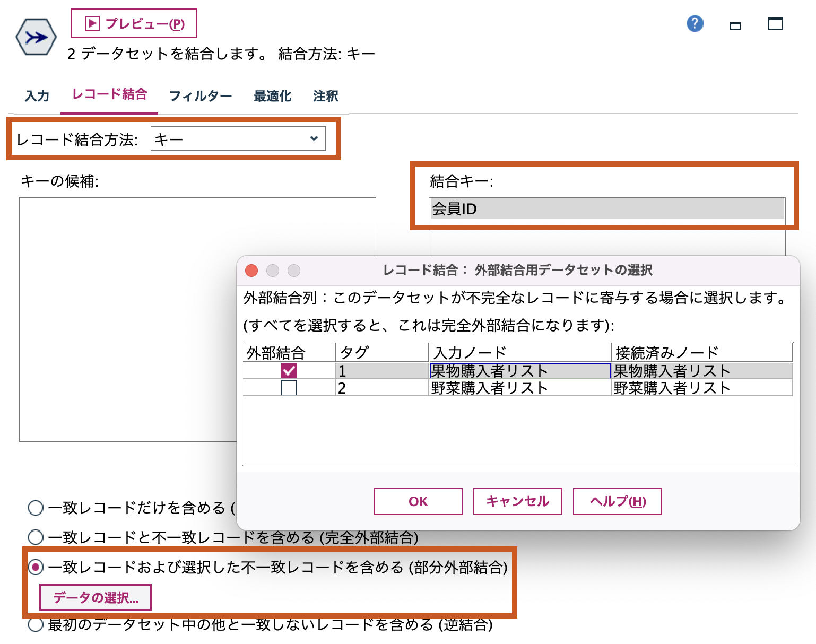
Task: Open the 注釈 tab
Action: click(x=325, y=96)
